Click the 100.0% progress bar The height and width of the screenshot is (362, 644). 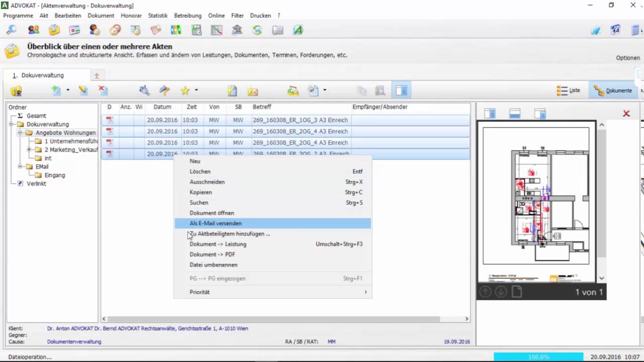click(x=538, y=357)
